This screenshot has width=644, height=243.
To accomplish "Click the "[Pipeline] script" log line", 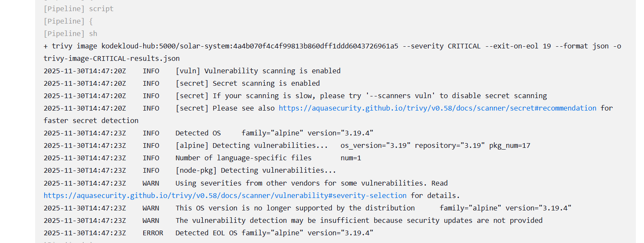I will (x=78, y=9).
